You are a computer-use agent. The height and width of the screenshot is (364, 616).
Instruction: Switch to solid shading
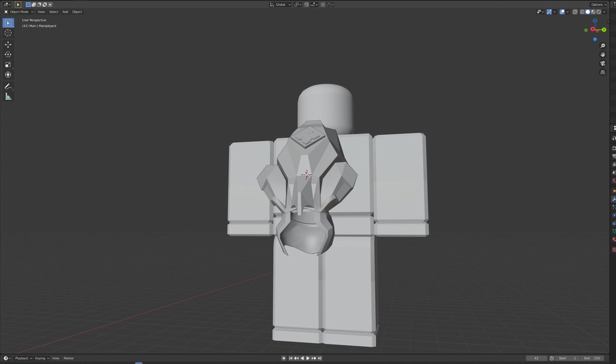pyautogui.click(x=588, y=12)
